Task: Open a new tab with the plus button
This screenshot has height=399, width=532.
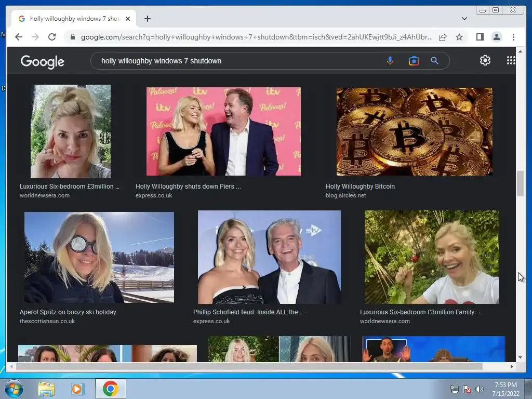Action: pyautogui.click(x=147, y=19)
